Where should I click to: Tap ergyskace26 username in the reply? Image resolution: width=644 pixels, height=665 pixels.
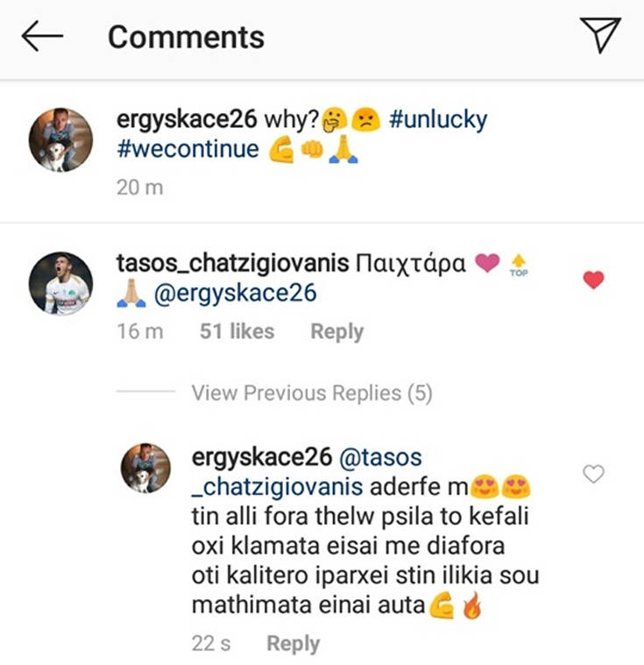pos(261,457)
